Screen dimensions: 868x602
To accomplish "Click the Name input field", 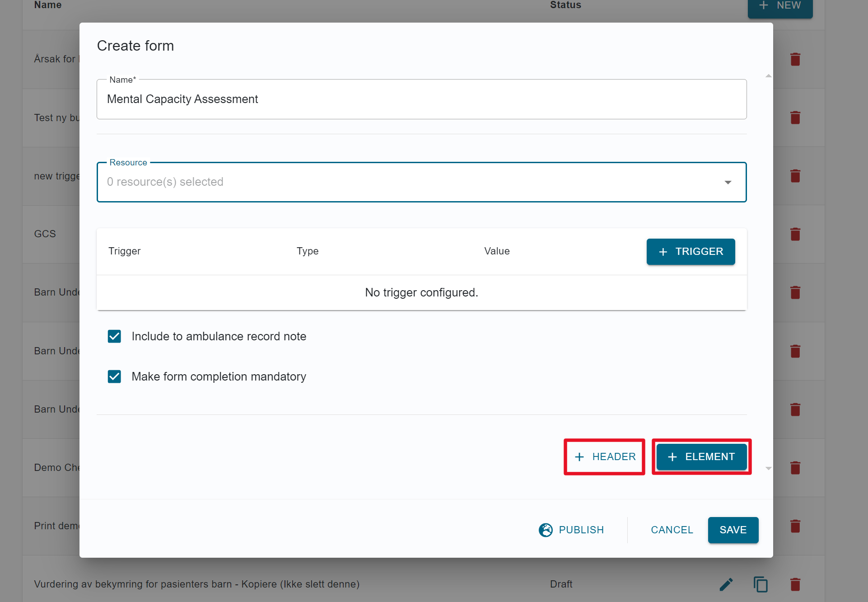I will click(x=421, y=99).
